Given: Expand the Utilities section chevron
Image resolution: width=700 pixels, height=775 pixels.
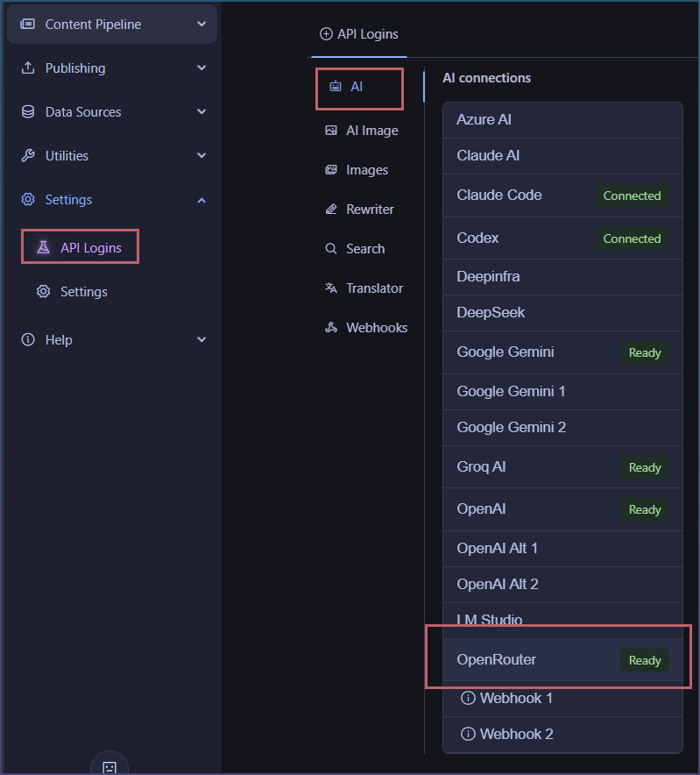Looking at the screenshot, I should (x=202, y=155).
